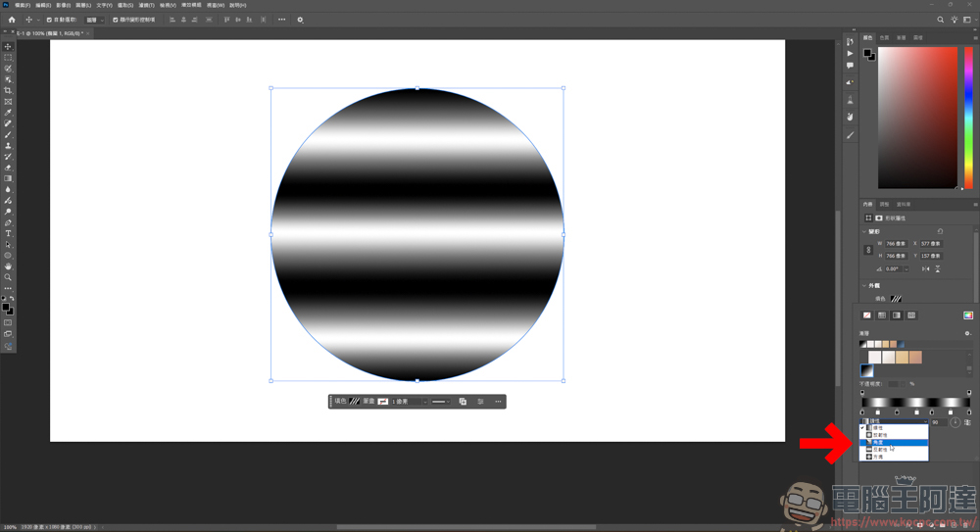Click align left edges icon
The image size is (980, 532).
(x=171, y=20)
